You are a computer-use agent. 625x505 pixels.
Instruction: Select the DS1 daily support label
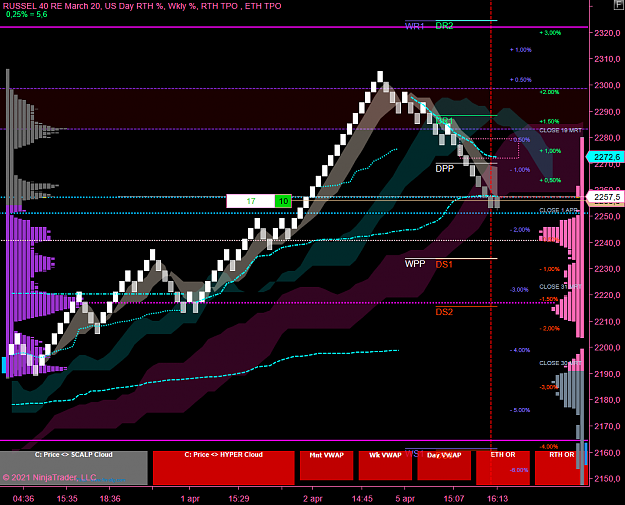coord(444,264)
